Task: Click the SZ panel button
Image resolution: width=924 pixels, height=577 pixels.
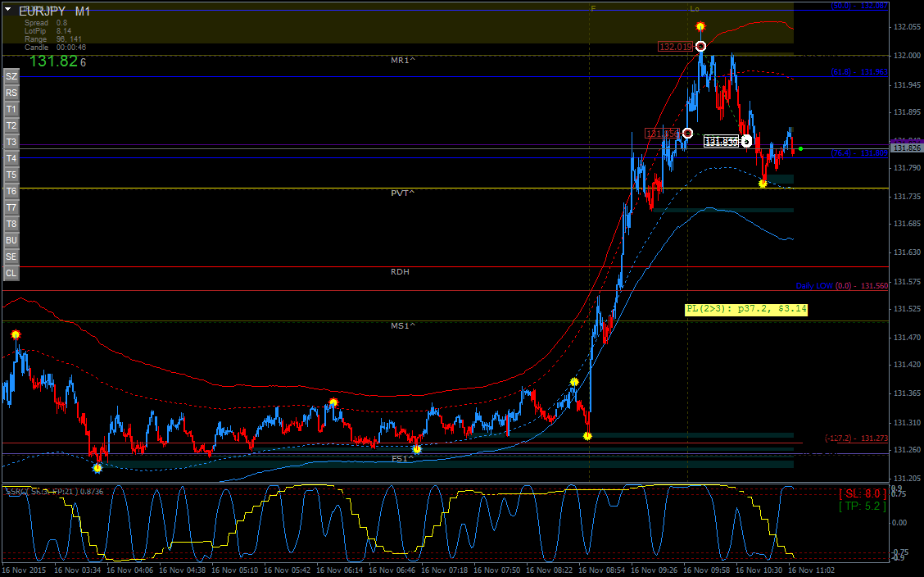Action: pyautogui.click(x=11, y=76)
